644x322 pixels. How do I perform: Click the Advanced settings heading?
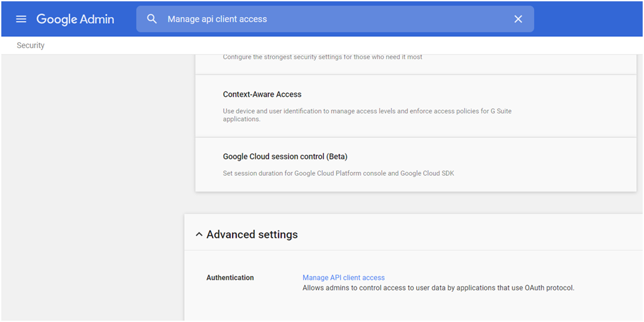click(x=252, y=234)
